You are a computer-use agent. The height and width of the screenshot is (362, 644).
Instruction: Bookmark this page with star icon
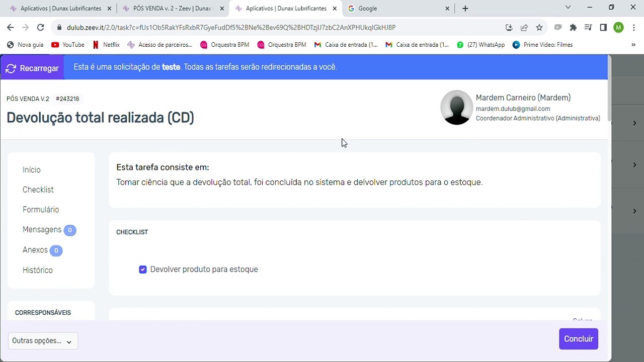pyautogui.click(x=539, y=28)
